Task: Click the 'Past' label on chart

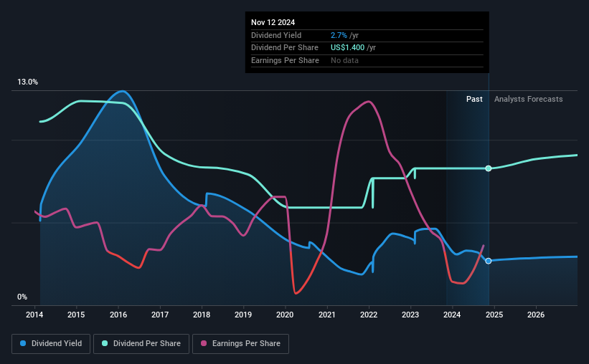Action: 474,99
